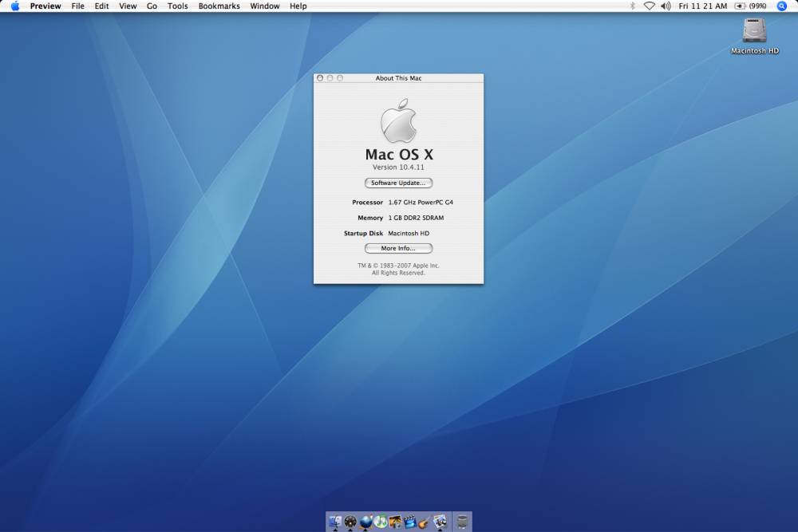The width and height of the screenshot is (798, 532).
Task: Click the Macintosh HD startup disk value
Action: click(x=409, y=234)
